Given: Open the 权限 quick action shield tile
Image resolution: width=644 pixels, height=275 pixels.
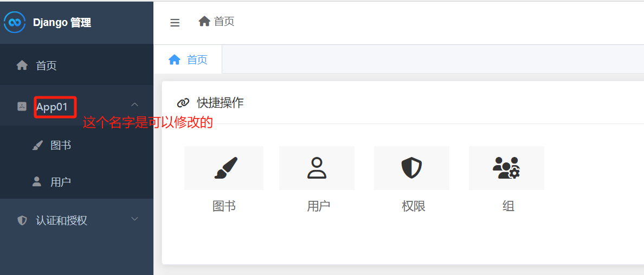Looking at the screenshot, I should click(x=411, y=168).
